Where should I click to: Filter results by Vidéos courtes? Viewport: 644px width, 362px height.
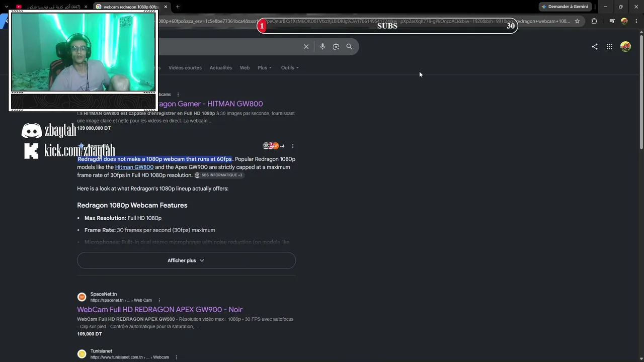tap(185, 68)
